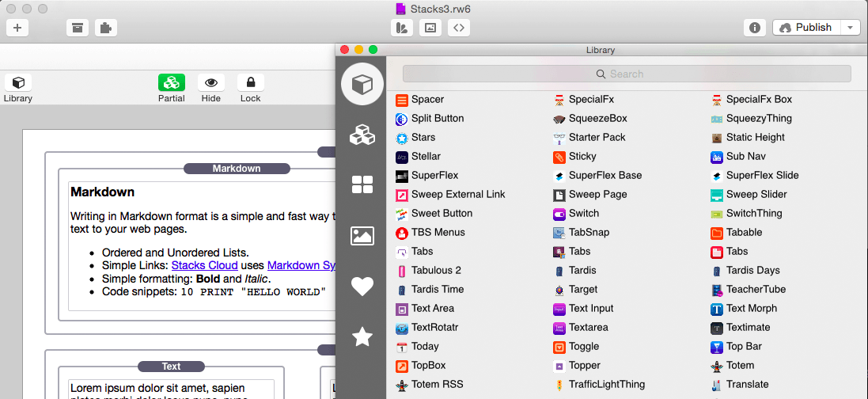Viewport: 868px width, 399px height.
Task: Select the images tab in Library sidebar
Action: pos(362,236)
